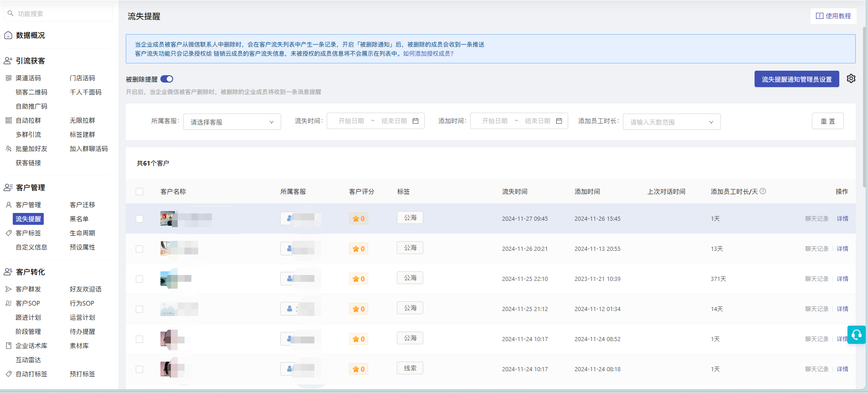Image resolution: width=868 pixels, height=394 pixels.
Task: Toggle the 被删除提醒 switch
Action: point(167,79)
